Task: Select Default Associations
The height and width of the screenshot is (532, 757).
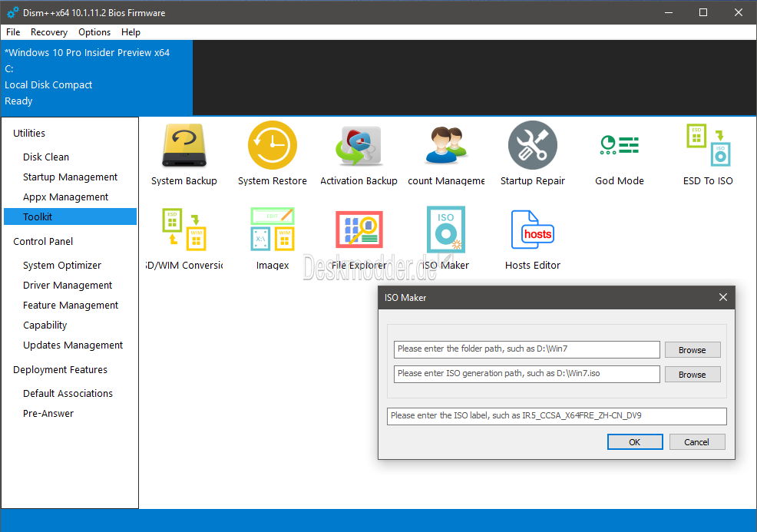Action: click(68, 394)
